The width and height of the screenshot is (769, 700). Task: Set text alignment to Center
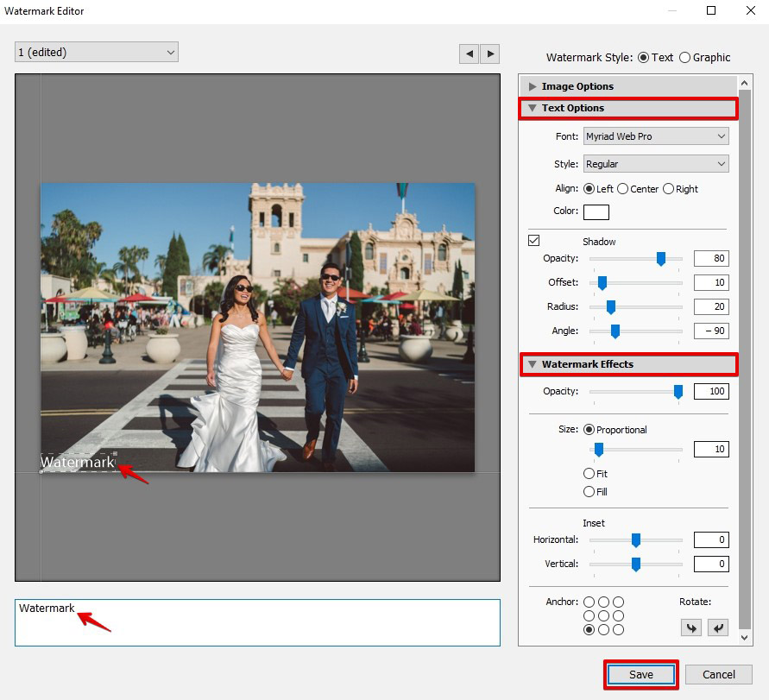(622, 189)
